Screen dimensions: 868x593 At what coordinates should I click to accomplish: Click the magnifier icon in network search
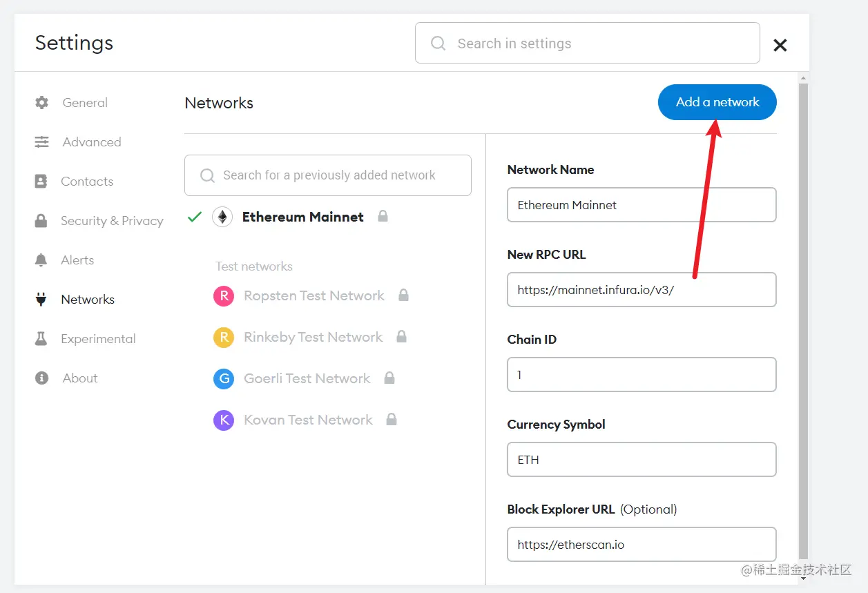(x=207, y=175)
